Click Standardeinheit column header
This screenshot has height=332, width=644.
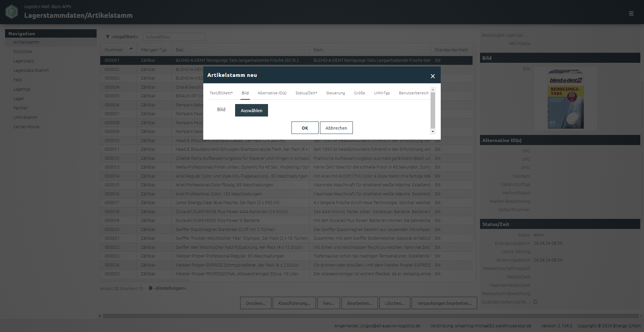pos(451,50)
